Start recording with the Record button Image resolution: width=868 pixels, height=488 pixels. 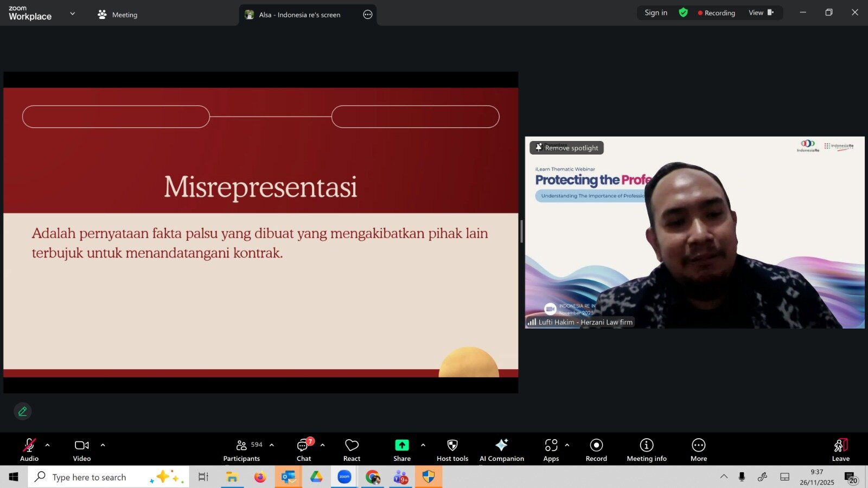[x=596, y=450]
